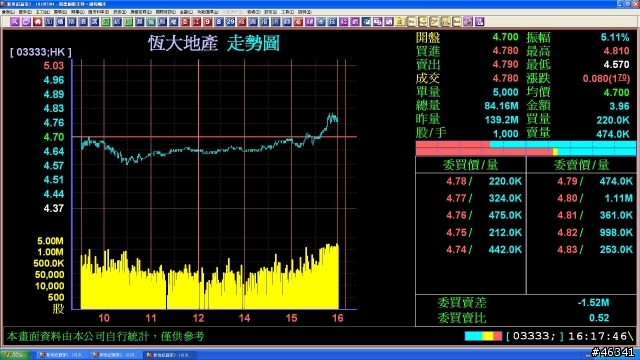Click the 11 o'clock time axis label

(x=151, y=318)
